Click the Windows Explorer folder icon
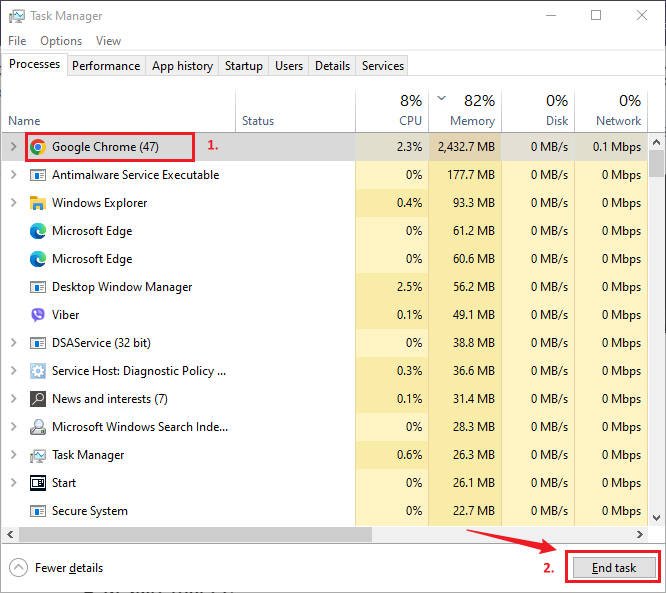666x593 pixels. tap(38, 203)
